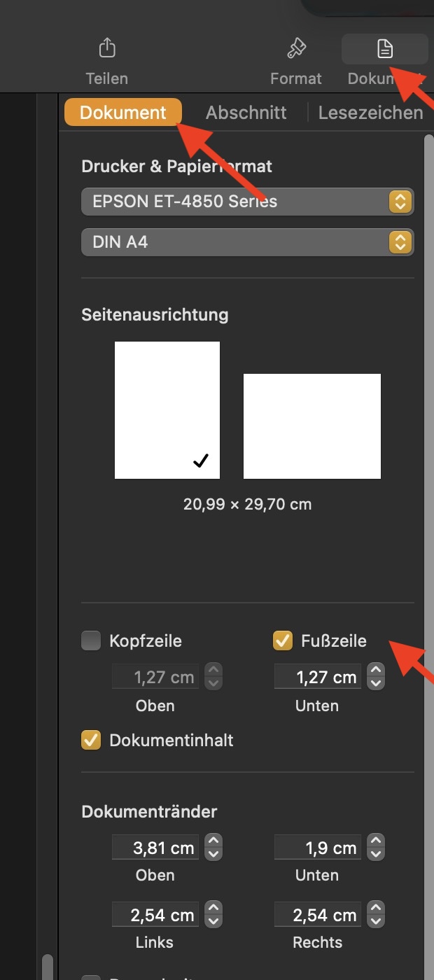
Task: Select portrait page orientation thumbnail
Action: pyautogui.click(x=167, y=410)
